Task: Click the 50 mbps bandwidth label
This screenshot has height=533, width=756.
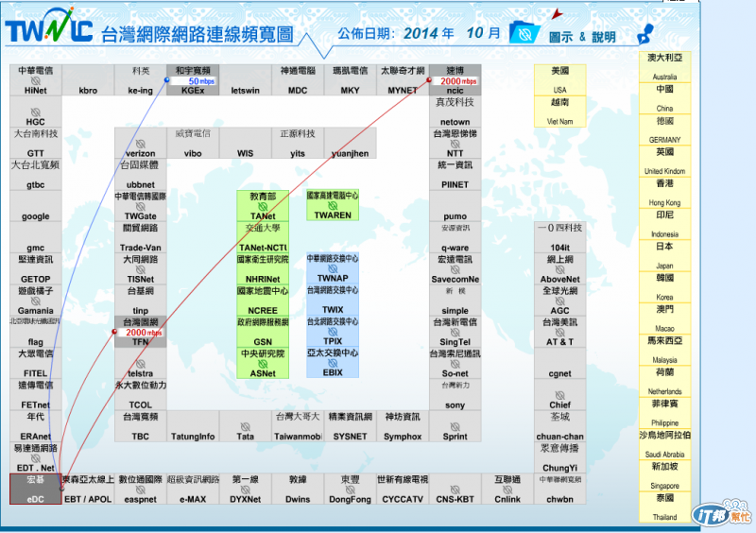Action: [201, 81]
